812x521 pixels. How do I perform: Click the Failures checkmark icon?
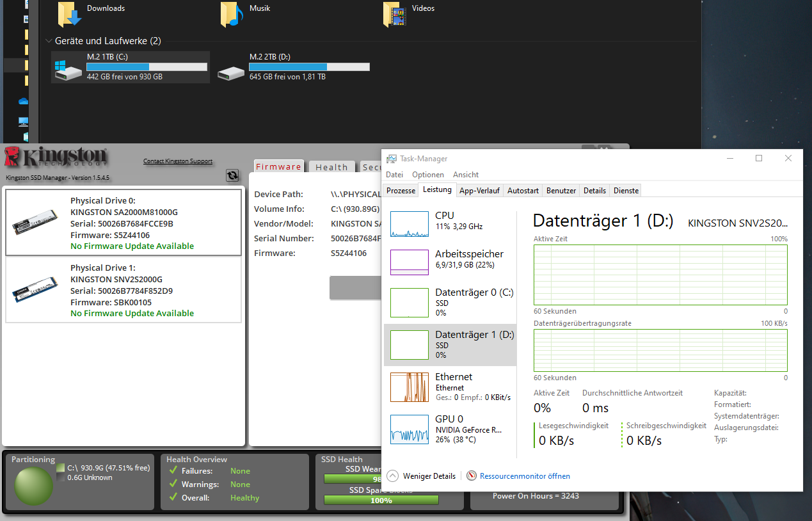tap(173, 471)
